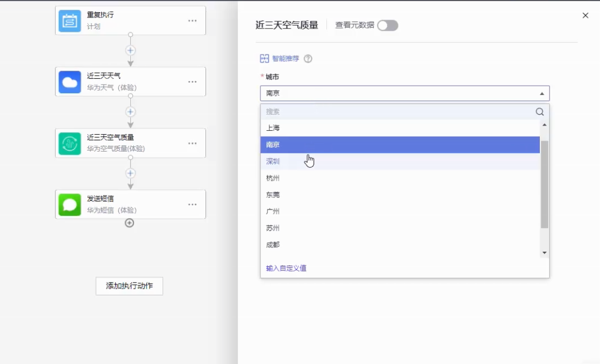Click the 重复执行 schedule calendar icon
Screen dimensions: 600x364
(70, 21)
